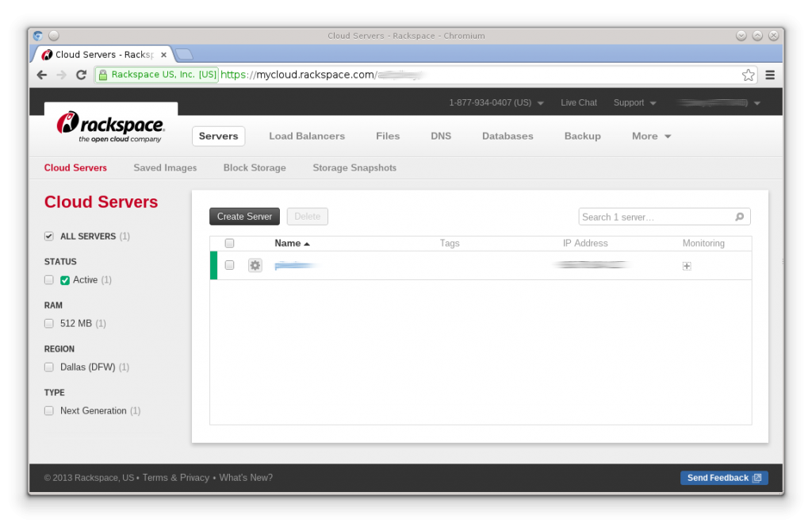Click the blurred IP address cell

tap(590, 265)
